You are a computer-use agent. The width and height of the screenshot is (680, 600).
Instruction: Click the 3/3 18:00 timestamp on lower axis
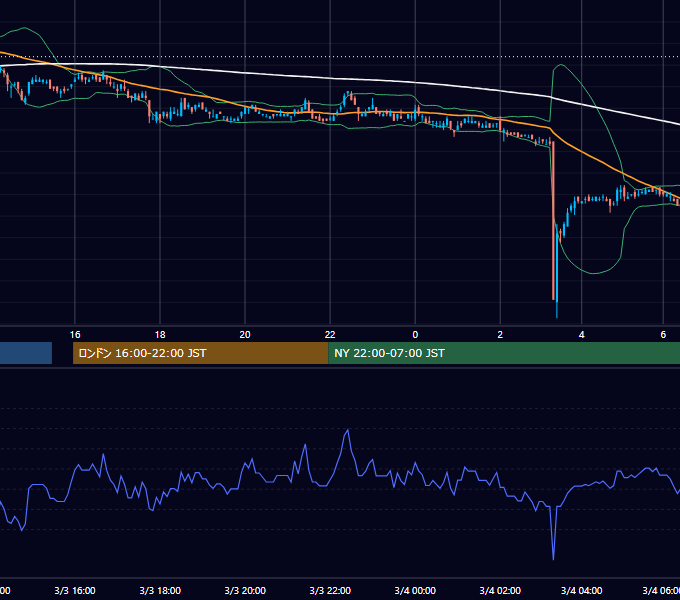(x=160, y=590)
